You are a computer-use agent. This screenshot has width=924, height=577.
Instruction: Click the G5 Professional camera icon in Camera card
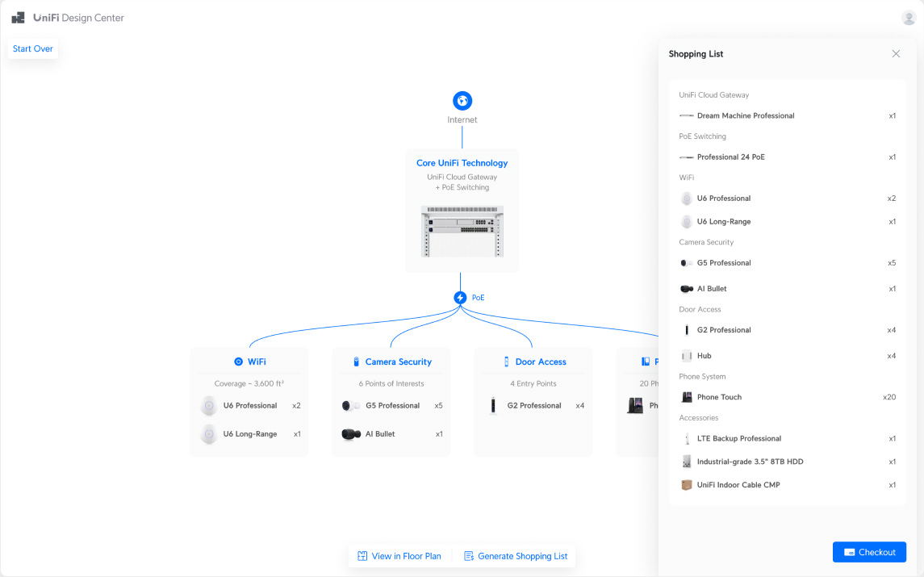pyautogui.click(x=350, y=405)
